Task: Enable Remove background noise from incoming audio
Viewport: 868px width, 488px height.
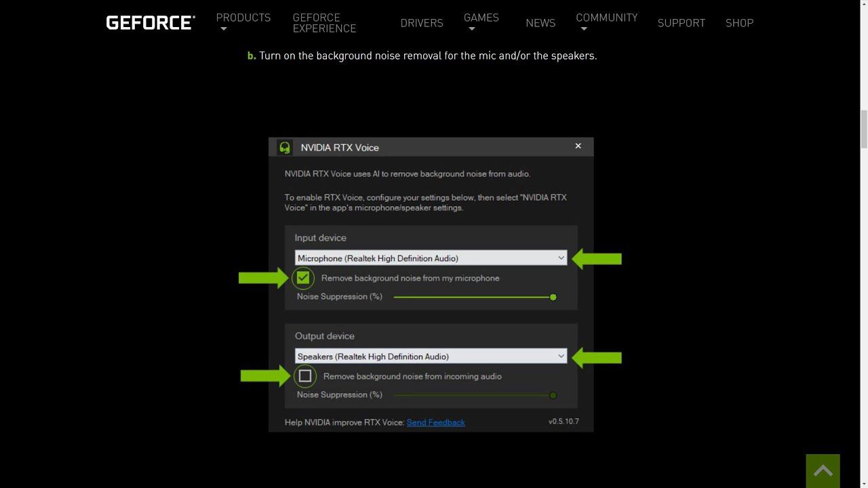Action: (x=305, y=376)
